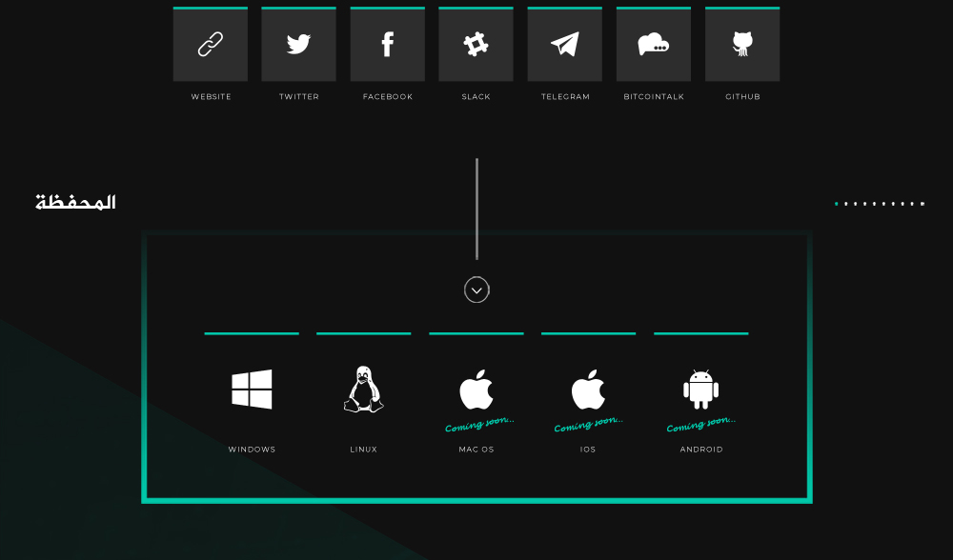Open the GitHub Octocat icon
This screenshot has width=953, height=560.
[742, 45]
